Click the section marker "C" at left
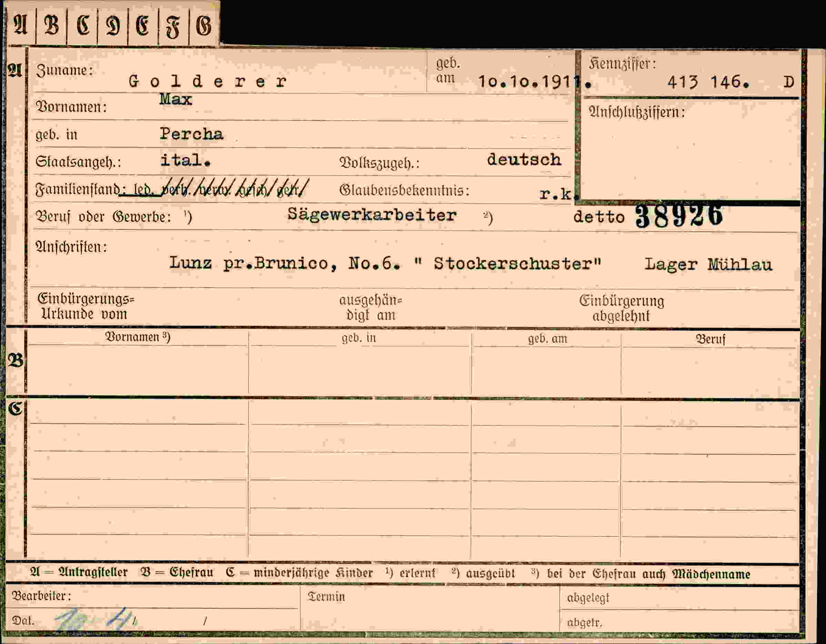Viewport: 826px width, 644px height. [15, 408]
